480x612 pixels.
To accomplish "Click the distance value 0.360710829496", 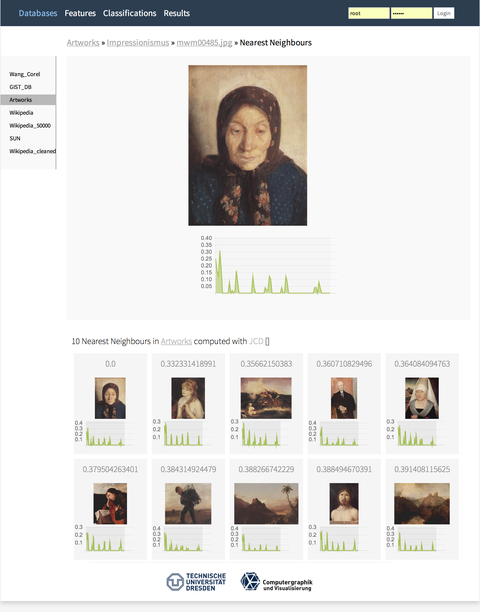I will pyautogui.click(x=344, y=364).
